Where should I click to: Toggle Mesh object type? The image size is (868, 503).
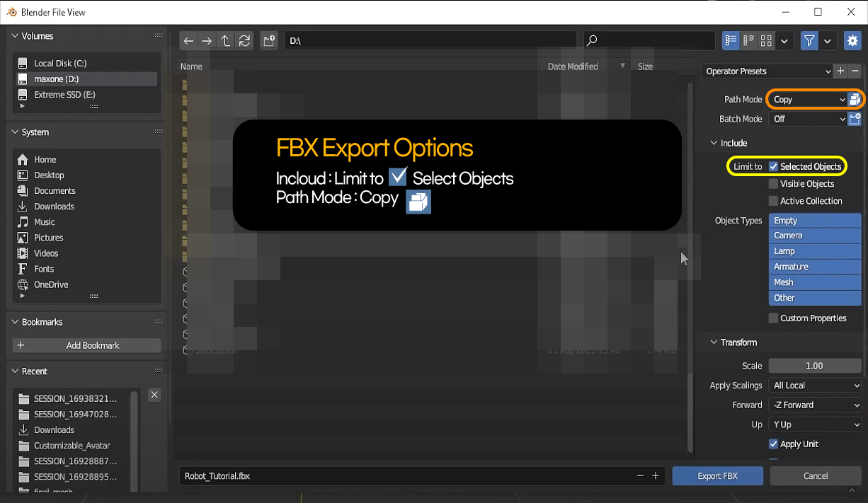[x=815, y=282]
